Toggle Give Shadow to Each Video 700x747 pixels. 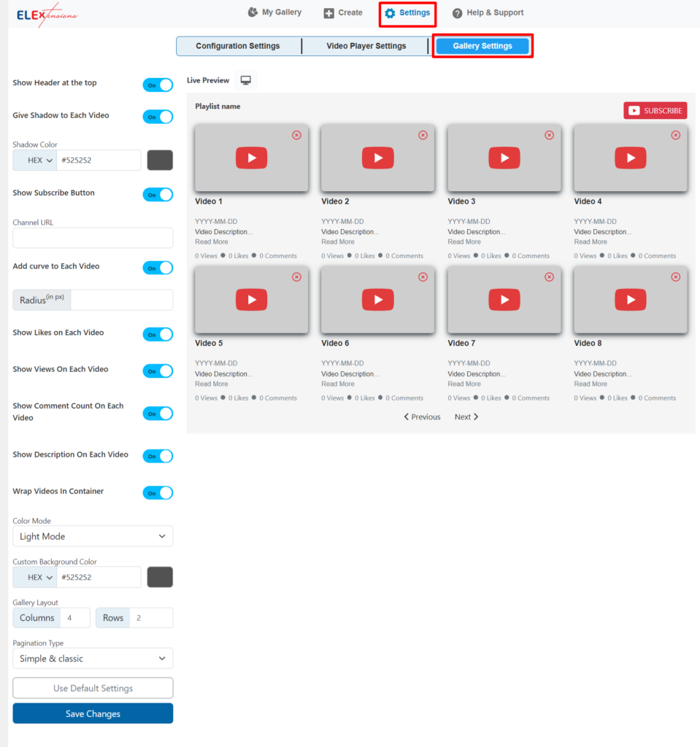[x=158, y=117]
